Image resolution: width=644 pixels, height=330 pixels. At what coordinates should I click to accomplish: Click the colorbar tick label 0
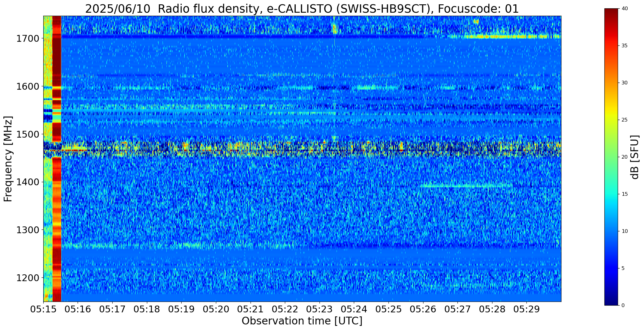(x=623, y=306)
